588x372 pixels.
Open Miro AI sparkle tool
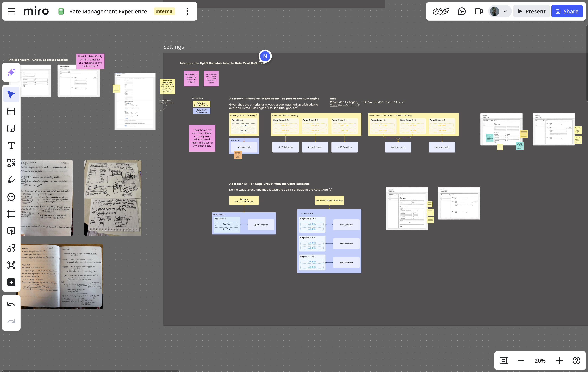11,72
